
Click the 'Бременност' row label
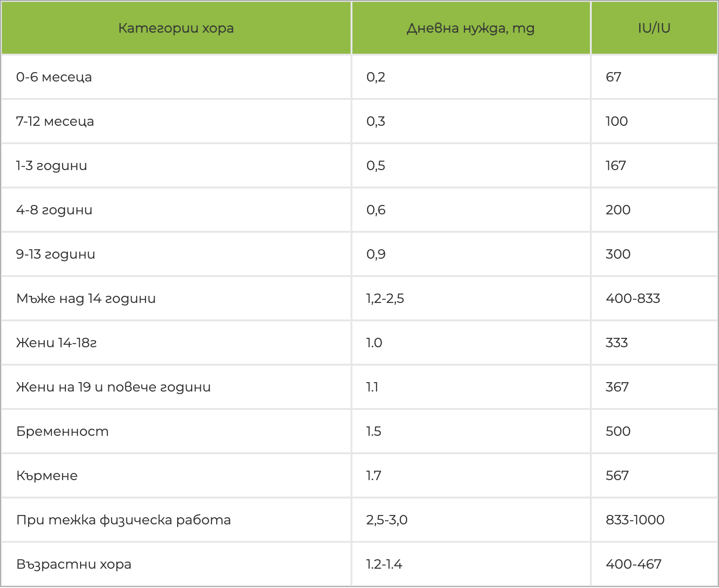(63, 432)
